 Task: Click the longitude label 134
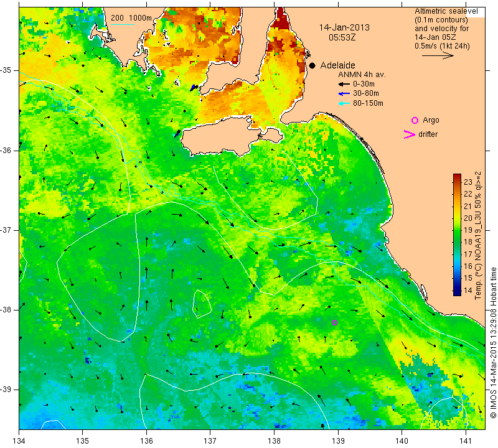click(19, 441)
